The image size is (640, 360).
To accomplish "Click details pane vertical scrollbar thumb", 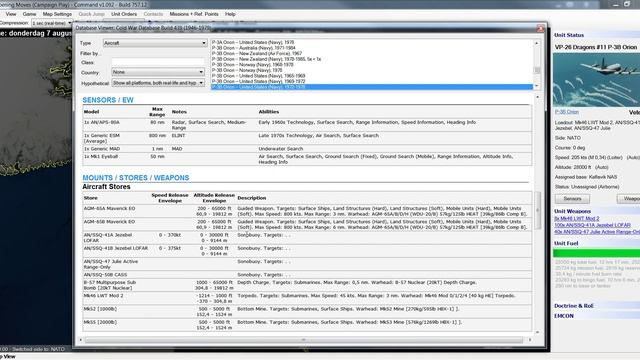I will pyautogui.click(x=537, y=210).
